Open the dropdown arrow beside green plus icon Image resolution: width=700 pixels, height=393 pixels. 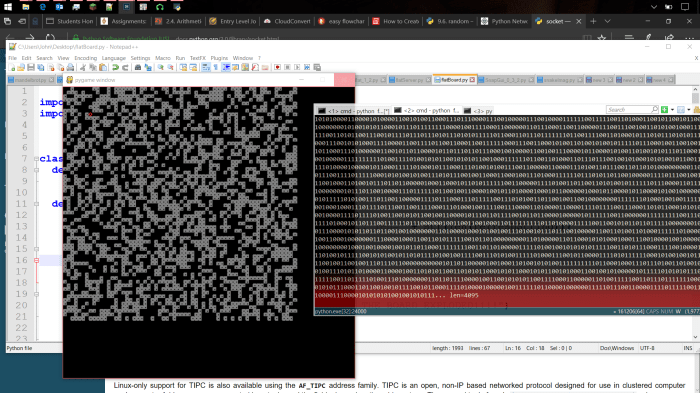672,110
